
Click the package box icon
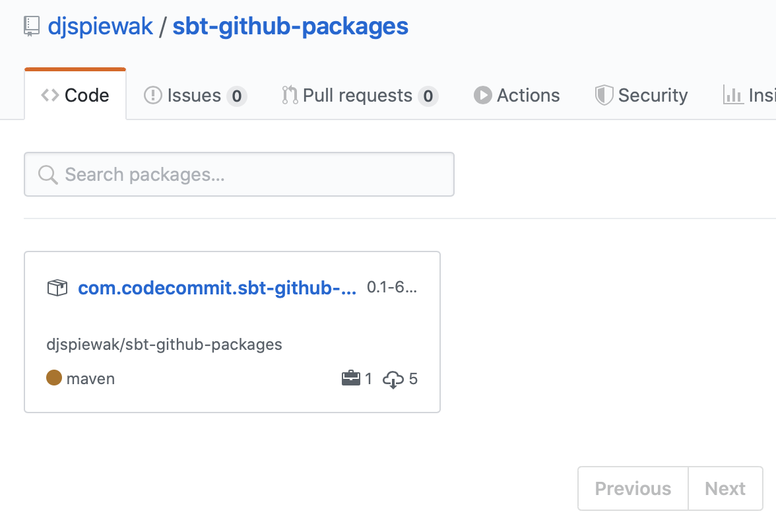pyautogui.click(x=57, y=288)
